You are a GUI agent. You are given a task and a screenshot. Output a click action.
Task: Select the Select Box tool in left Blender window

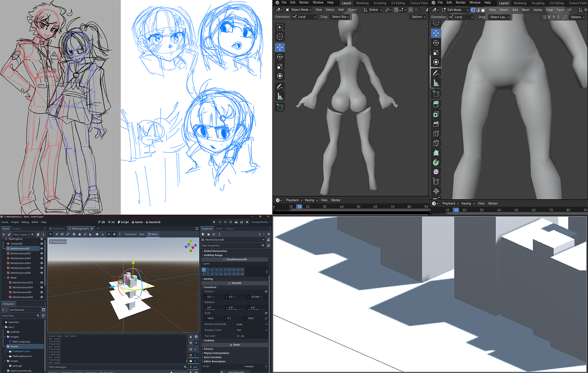280,27
